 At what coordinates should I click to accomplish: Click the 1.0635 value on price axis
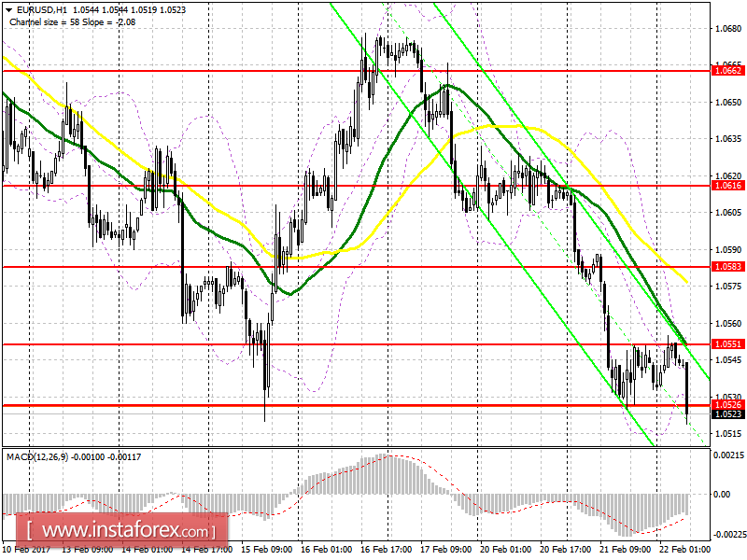[728, 139]
